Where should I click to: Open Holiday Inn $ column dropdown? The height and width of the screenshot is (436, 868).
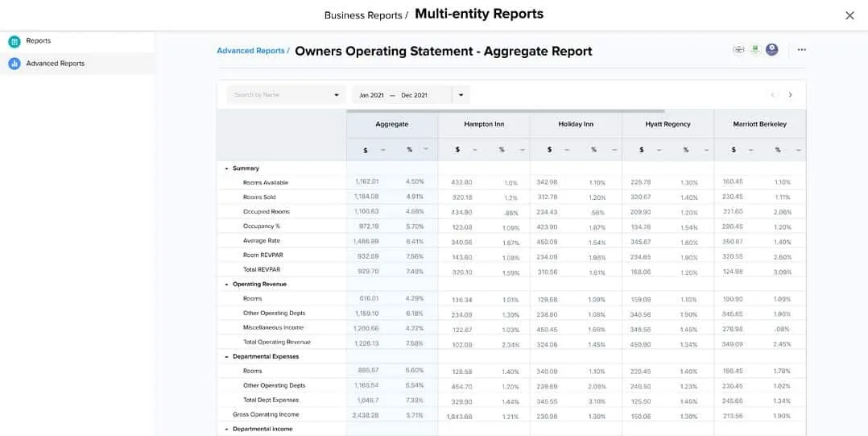[567, 150]
